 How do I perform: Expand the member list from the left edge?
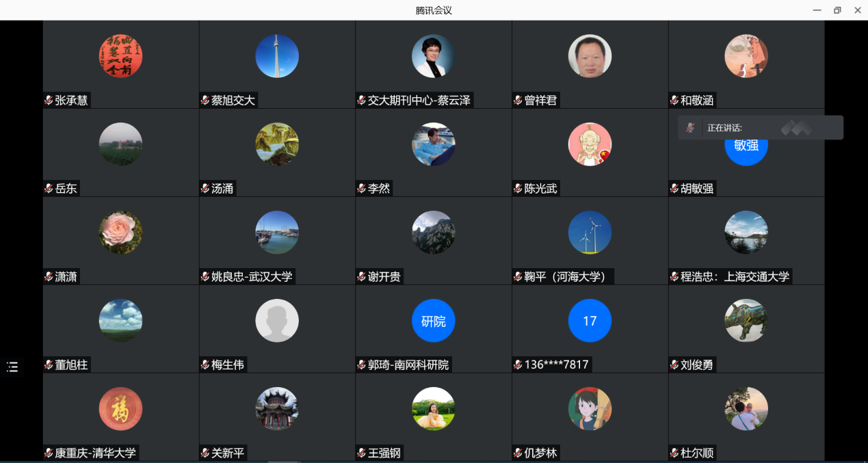click(12, 367)
